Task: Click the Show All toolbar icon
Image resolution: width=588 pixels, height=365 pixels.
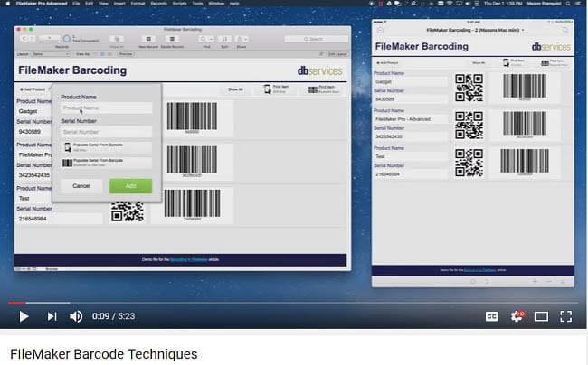Action: pyautogui.click(x=117, y=39)
